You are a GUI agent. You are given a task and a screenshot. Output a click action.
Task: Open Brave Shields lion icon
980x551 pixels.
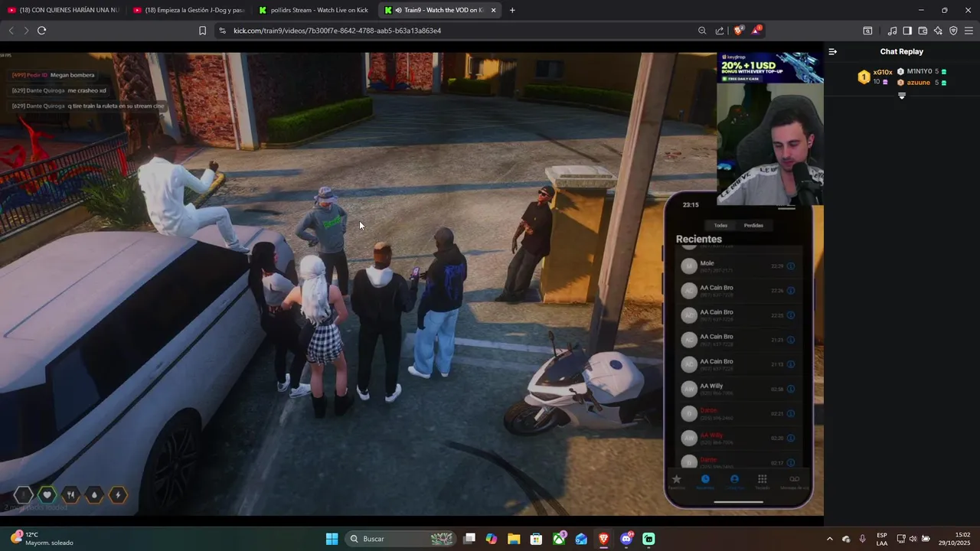739,31
